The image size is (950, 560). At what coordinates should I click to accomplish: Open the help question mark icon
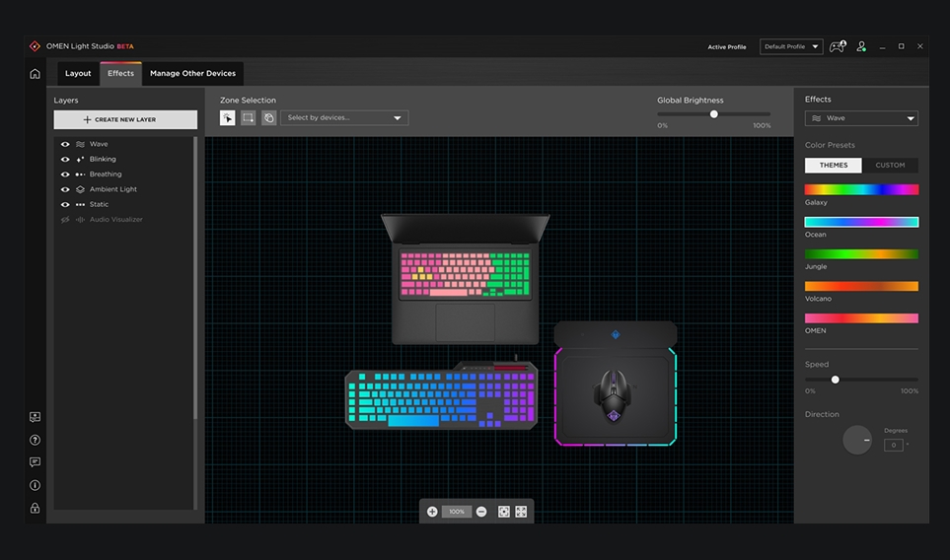click(x=35, y=440)
